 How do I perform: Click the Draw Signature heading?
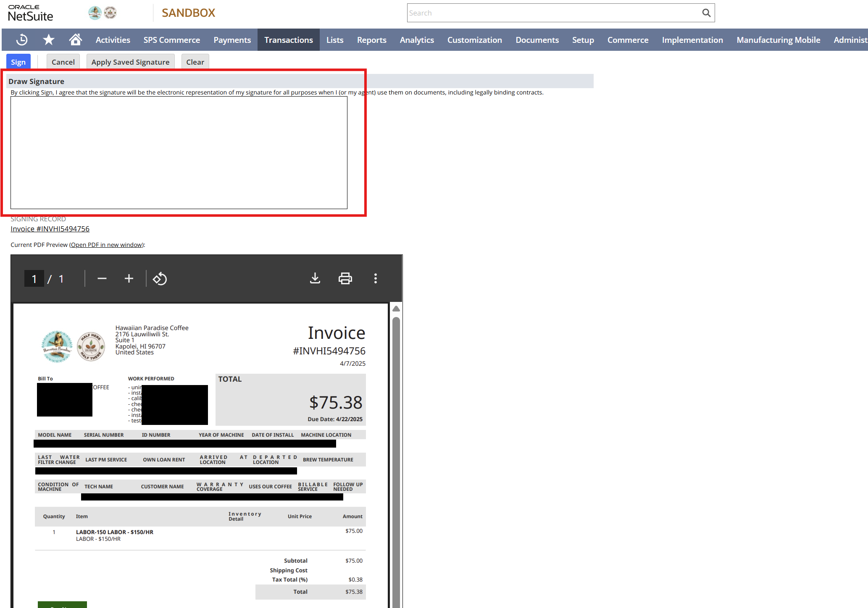(37, 81)
